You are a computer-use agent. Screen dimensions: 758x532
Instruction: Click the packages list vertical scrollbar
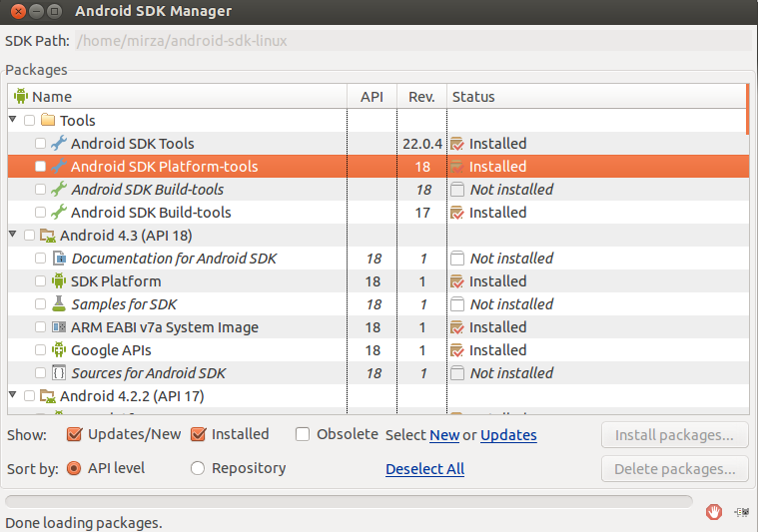[x=747, y=109]
